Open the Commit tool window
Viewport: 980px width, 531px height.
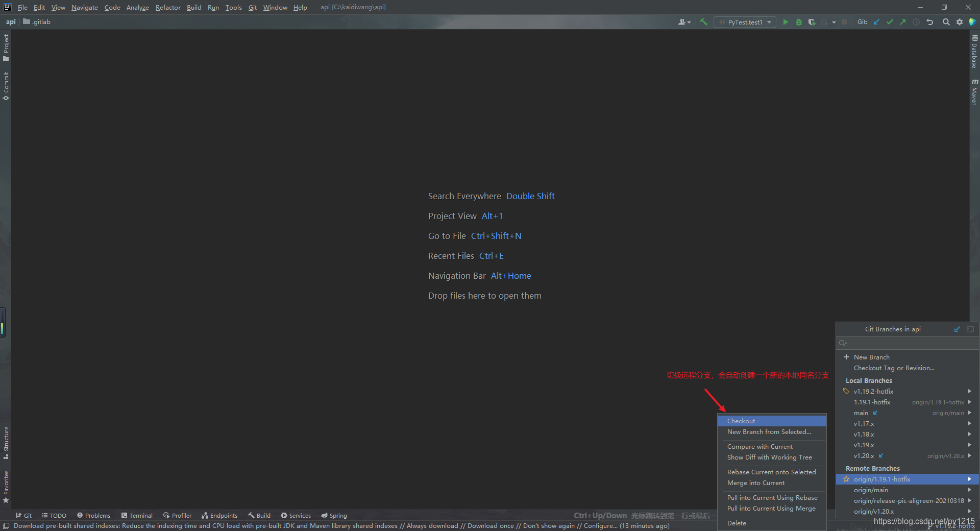(x=6, y=86)
